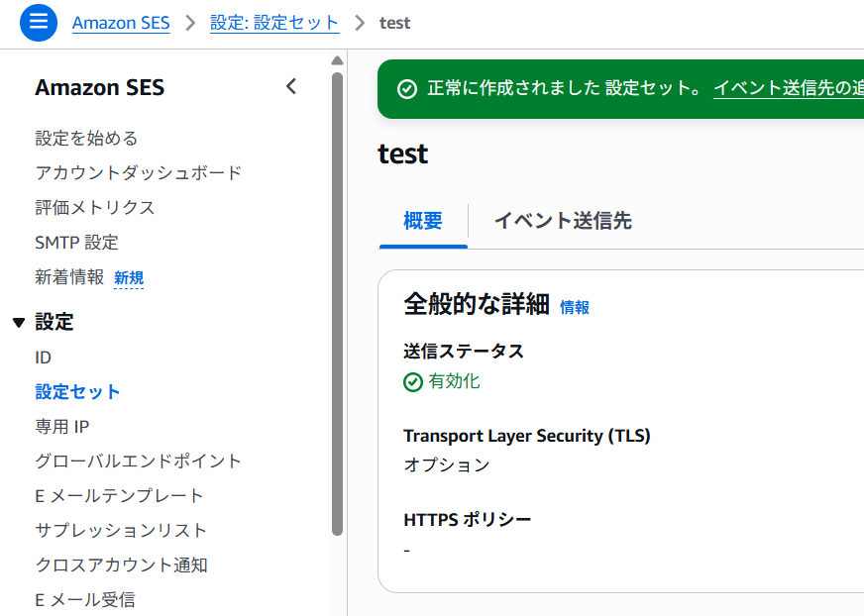Viewport: 864px width, 616px height.
Task: Follow the イベント送信先の追加 link in banner
Action: (x=789, y=88)
